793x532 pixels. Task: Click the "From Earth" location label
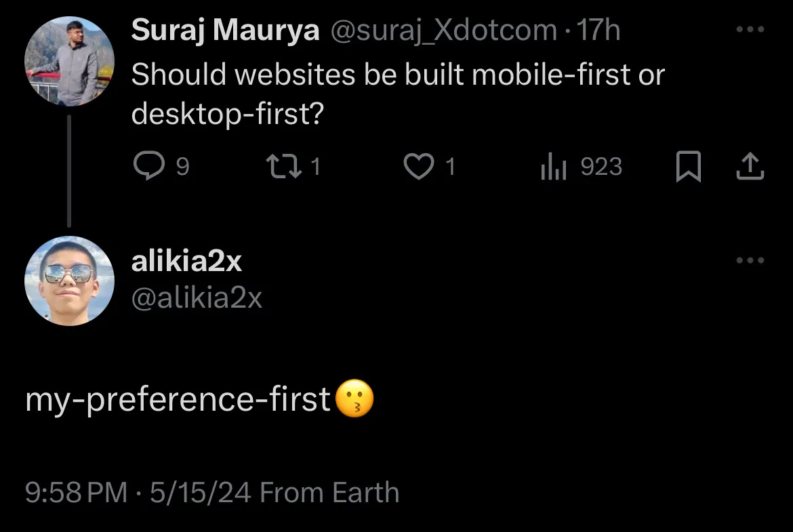(329, 493)
